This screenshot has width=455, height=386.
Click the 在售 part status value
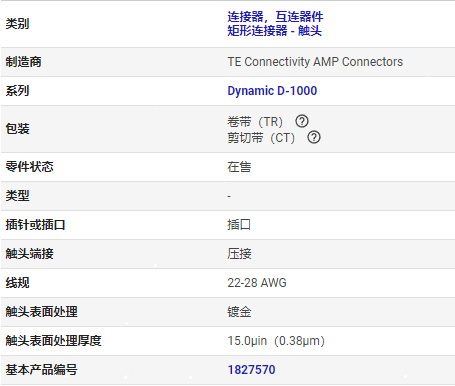239,167
